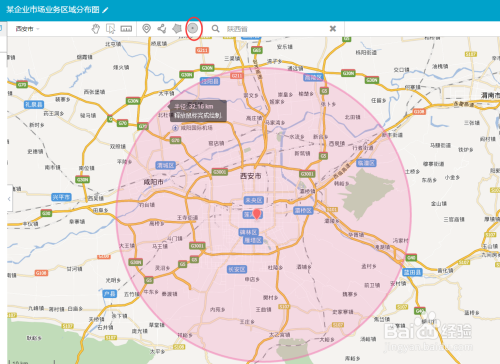Activate the ruler distance measuring tool
Screen dimensions: 500x364
pyautogui.click(x=126, y=29)
